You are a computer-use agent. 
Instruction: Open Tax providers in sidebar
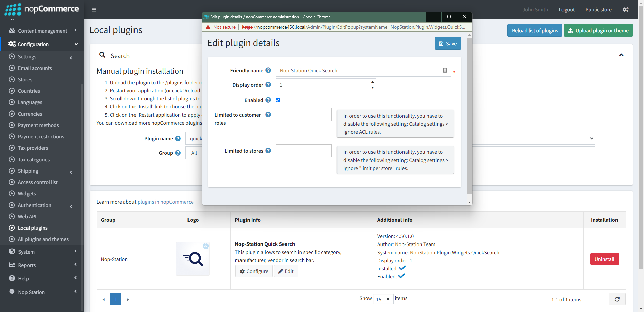point(33,148)
